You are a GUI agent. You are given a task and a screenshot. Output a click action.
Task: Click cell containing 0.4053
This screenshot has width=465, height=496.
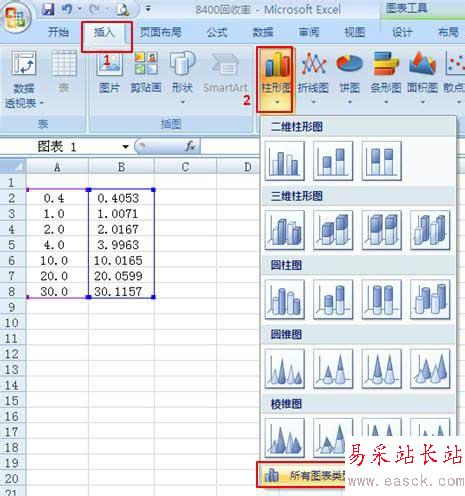[122, 198]
